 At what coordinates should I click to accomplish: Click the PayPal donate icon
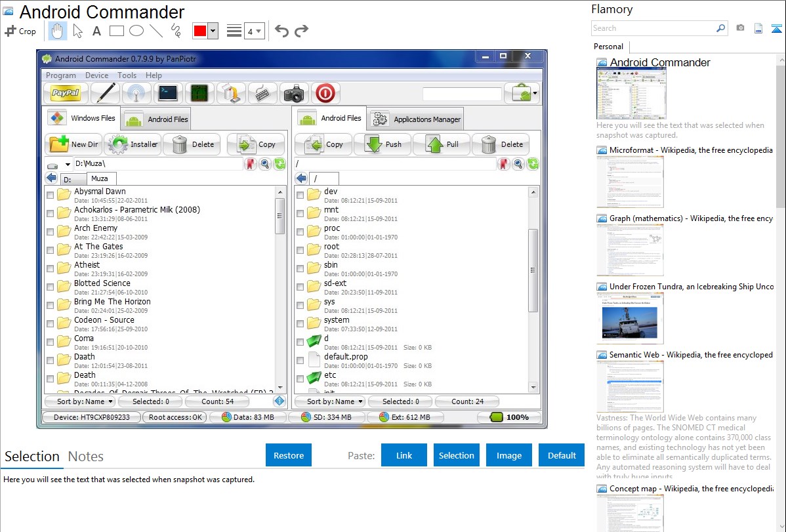[66, 92]
